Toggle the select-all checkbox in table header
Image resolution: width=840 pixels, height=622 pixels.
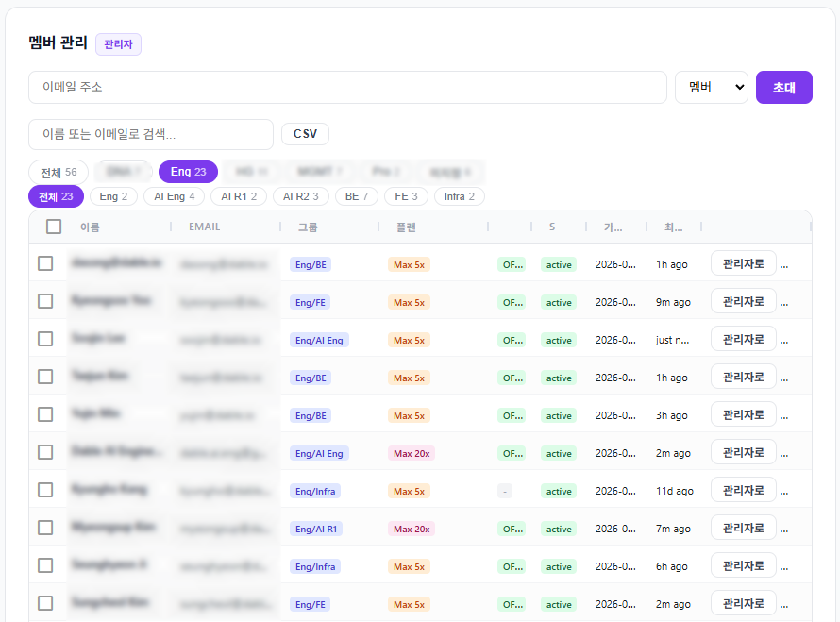[54, 227]
